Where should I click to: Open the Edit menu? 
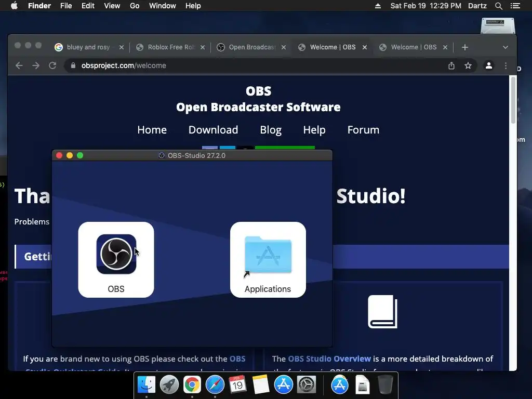pyautogui.click(x=88, y=6)
